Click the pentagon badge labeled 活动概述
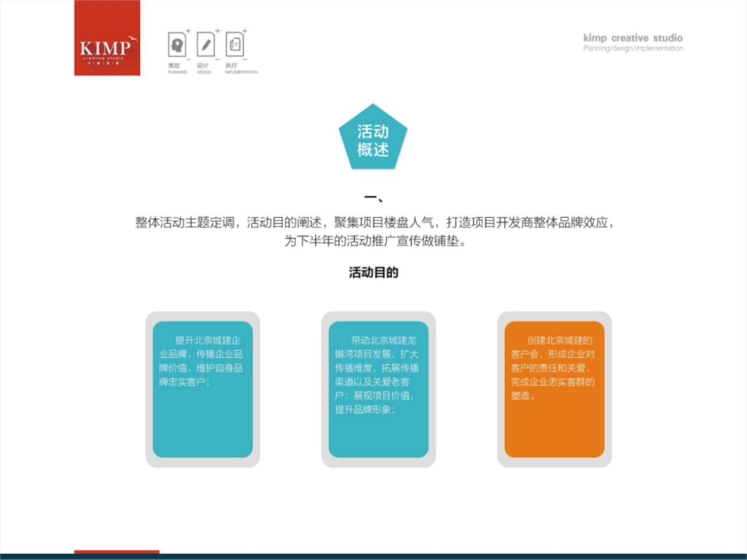Image resolution: width=747 pixels, height=560 pixels. pos(373,138)
